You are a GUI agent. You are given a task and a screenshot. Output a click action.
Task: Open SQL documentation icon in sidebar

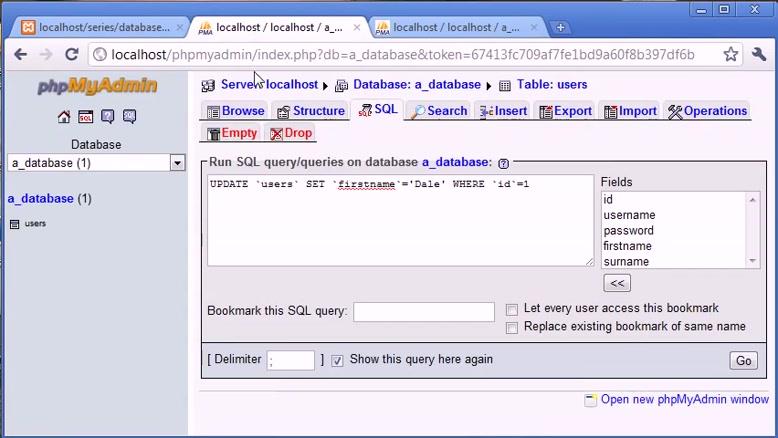pyautogui.click(x=129, y=117)
